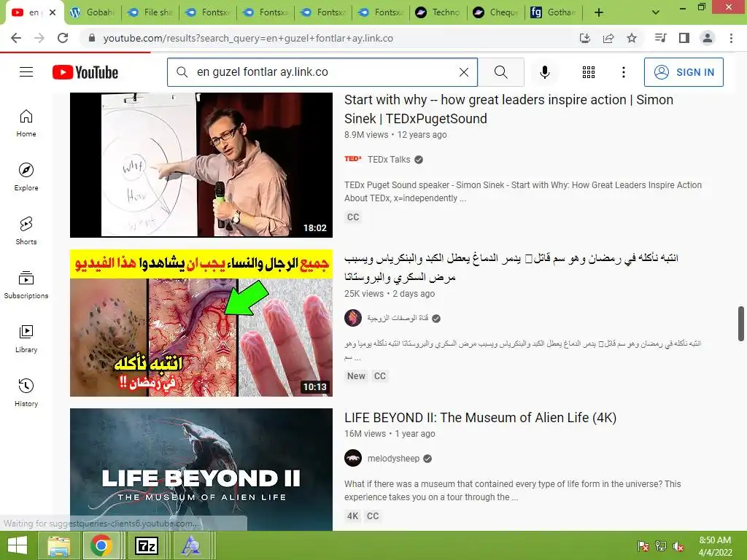Reload the page
Viewport: 747px width, 560px height.
[x=63, y=38]
